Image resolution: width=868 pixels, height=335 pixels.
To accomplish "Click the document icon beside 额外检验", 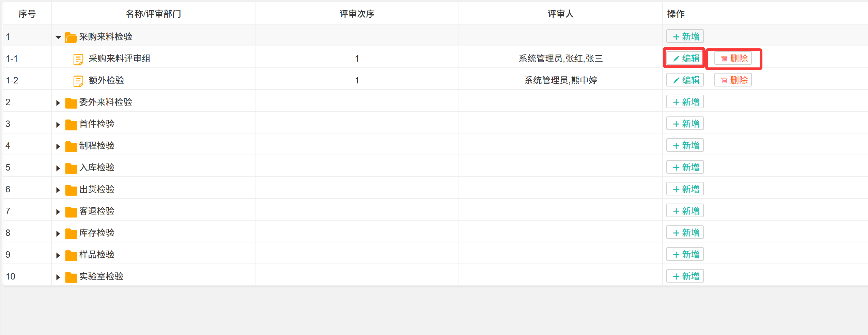I will coord(78,81).
